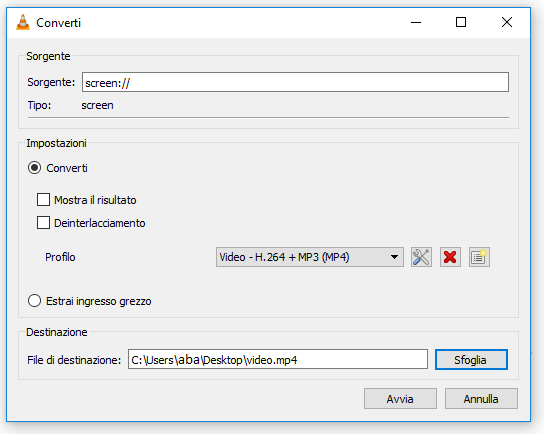Click the Profilo label
The width and height of the screenshot is (544, 434).
click(x=60, y=257)
